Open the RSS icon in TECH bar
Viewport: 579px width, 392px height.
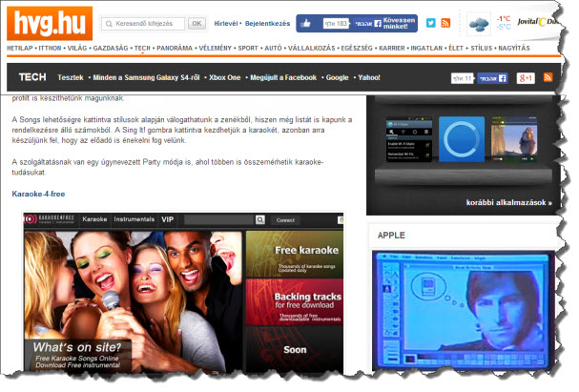pyautogui.click(x=548, y=77)
